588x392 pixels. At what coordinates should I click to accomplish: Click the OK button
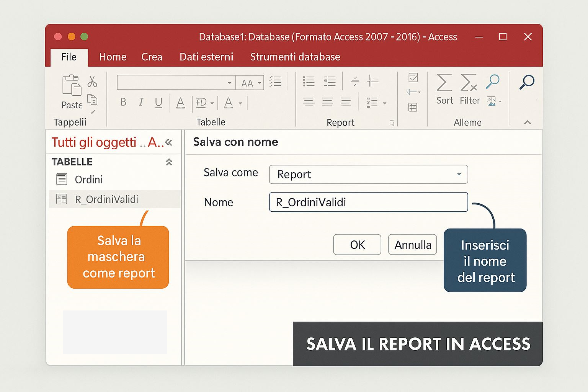click(357, 245)
